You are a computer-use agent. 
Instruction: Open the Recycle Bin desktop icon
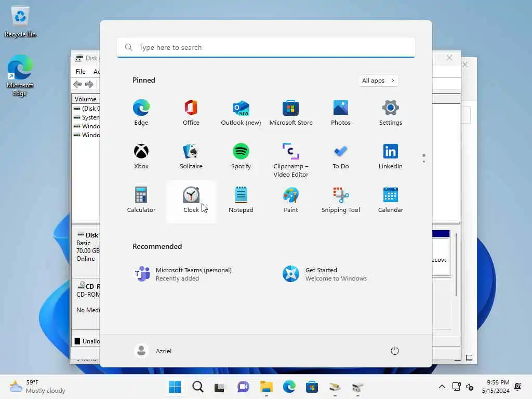point(20,22)
